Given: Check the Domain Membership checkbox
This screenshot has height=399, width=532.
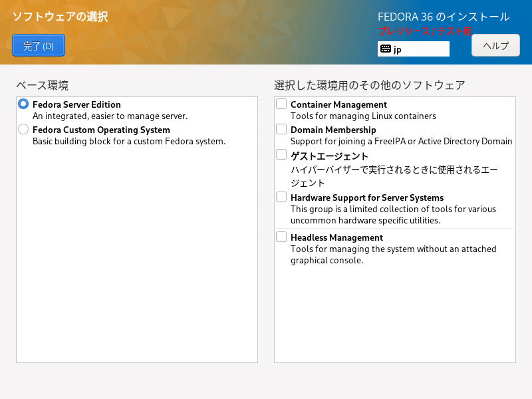Looking at the screenshot, I should pyautogui.click(x=281, y=129).
